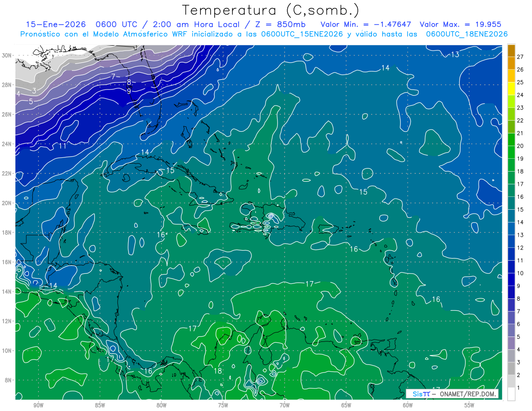The width and height of the screenshot is (532, 411).
Task: Select the "Valor Max. = 19.955" text
Action: (x=461, y=25)
